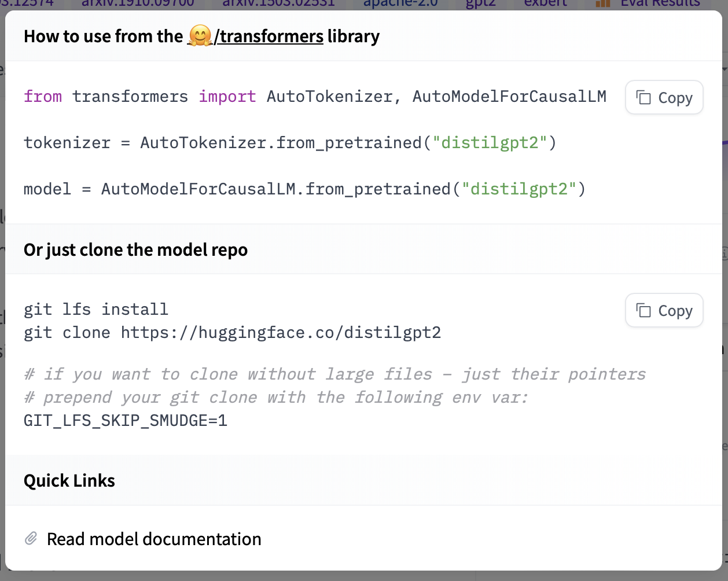
Task: Click the exbert tag
Action: (x=545, y=3)
